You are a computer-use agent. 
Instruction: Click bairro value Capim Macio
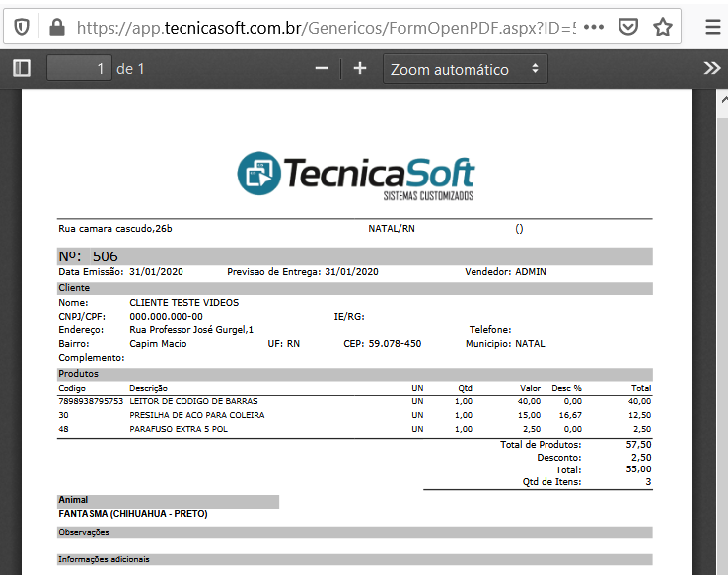(x=158, y=344)
